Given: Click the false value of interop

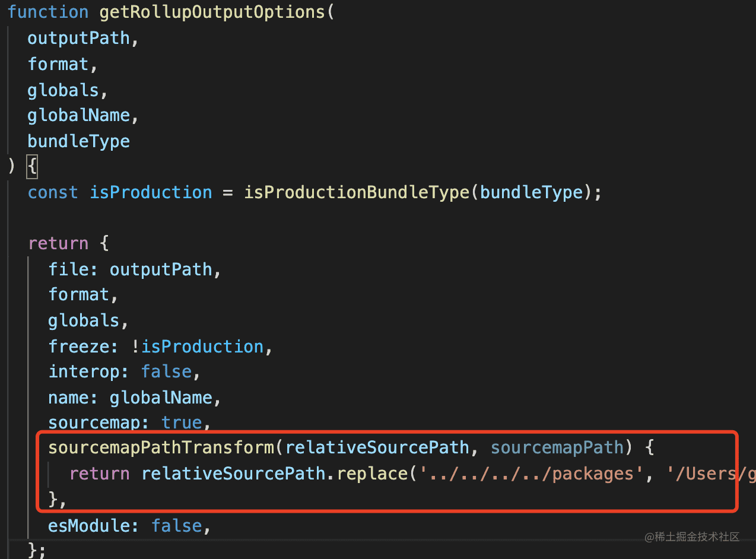Looking at the screenshot, I should click(x=166, y=372).
